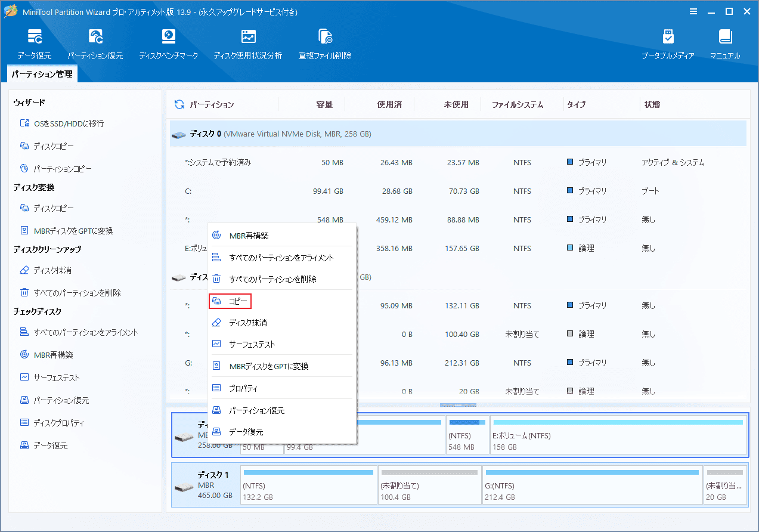Select the 100.4 GB 未割り当て block on Disk 1
759x532 pixels.
click(429, 486)
